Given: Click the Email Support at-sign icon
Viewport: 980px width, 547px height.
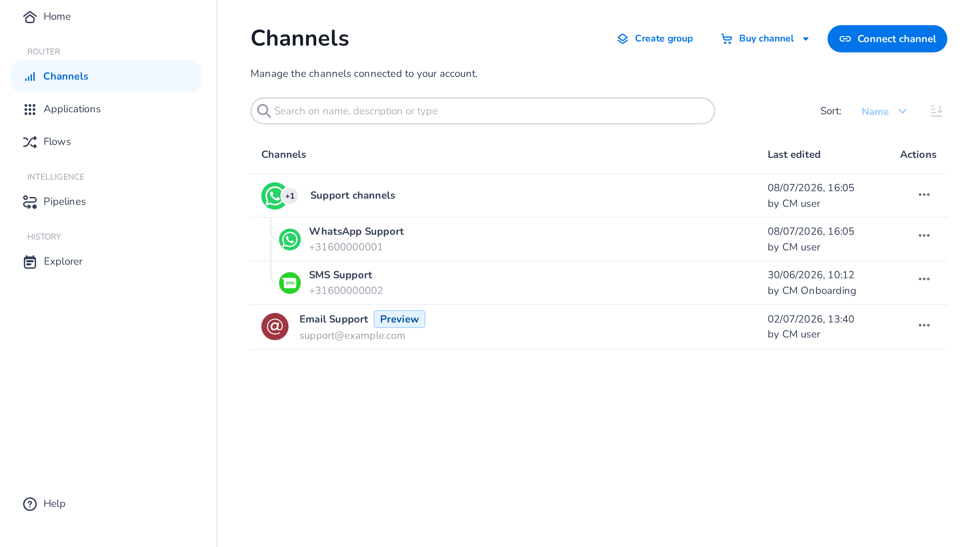Looking at the screenshot, I should tap(275, 326).
